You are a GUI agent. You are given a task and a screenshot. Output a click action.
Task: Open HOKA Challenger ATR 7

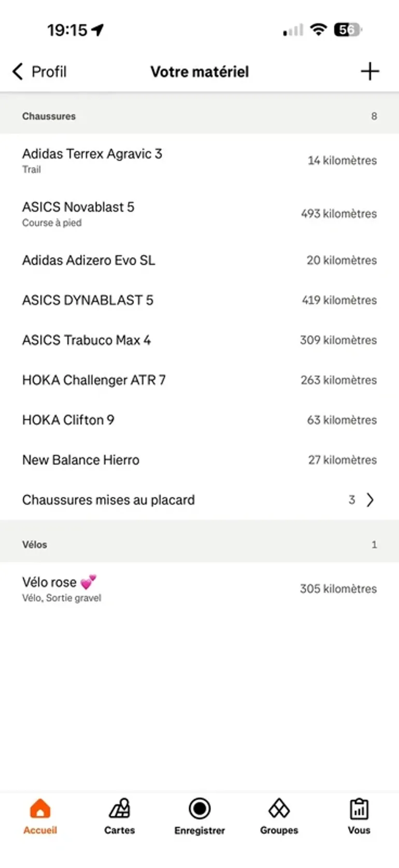[199, 380]
